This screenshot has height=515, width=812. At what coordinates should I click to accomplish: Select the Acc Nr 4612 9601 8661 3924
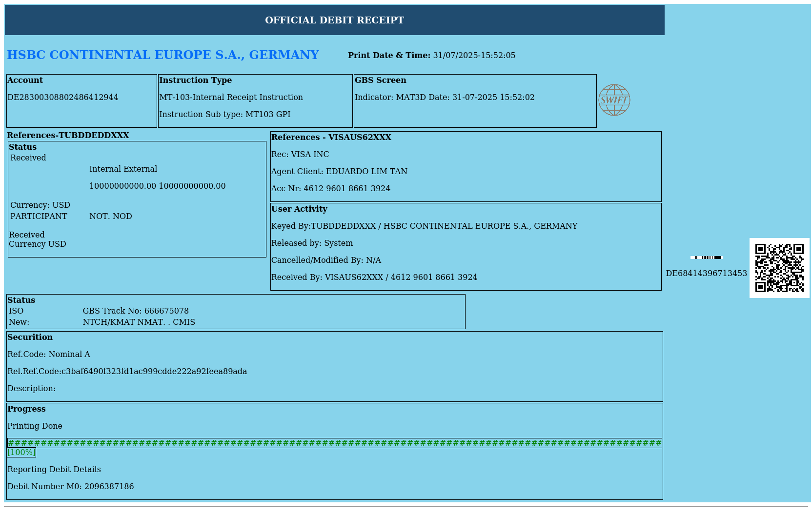point(346,189)
